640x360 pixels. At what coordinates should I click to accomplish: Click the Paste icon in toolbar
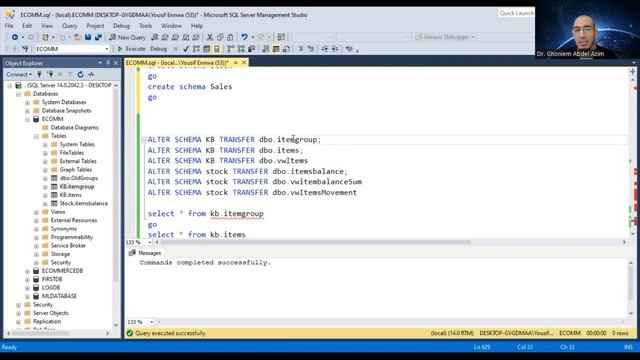(x=230, y=37)
